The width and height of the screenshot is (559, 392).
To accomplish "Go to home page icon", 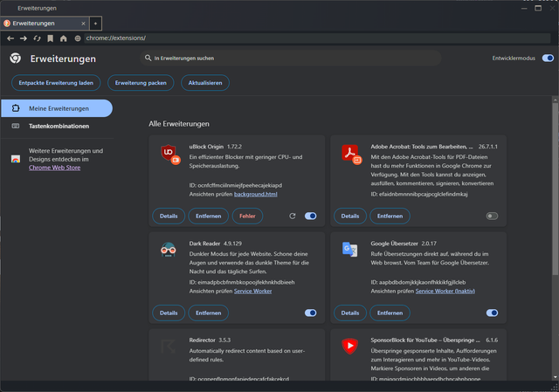I will [64, 38].
